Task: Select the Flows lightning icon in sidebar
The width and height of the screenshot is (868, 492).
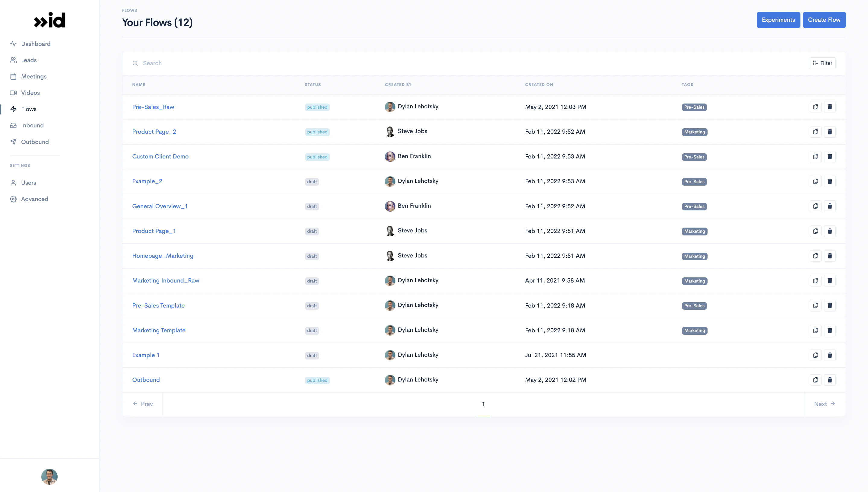Action: pyautogui.click(x=13, y=109)
